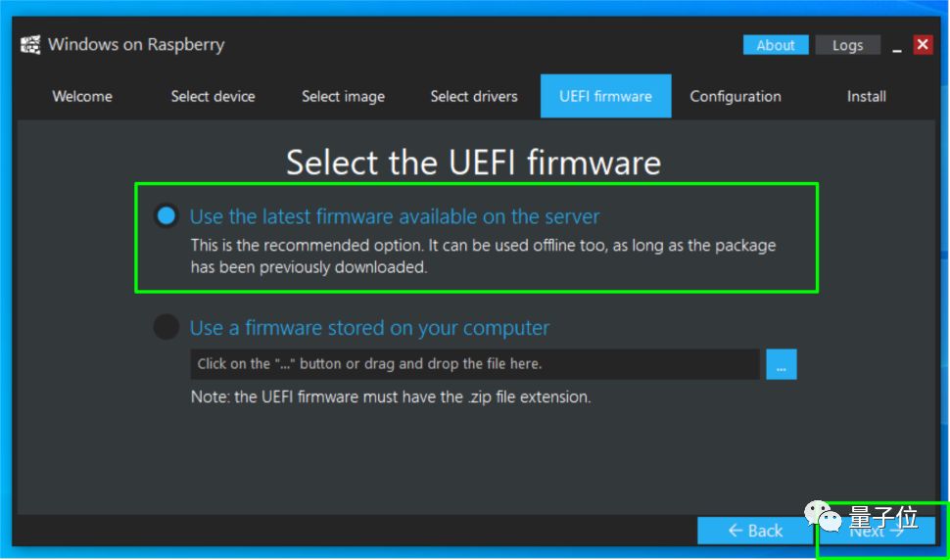Minimize the Windows on Raspberry window
Screen dimensions: 950x560
(x=896, y=46)
